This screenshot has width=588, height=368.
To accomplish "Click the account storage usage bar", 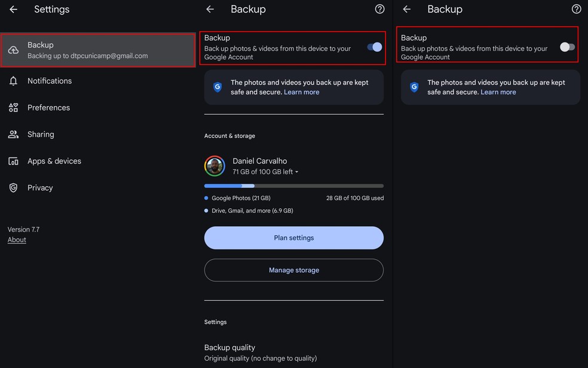I will click(x=293, y=186).
